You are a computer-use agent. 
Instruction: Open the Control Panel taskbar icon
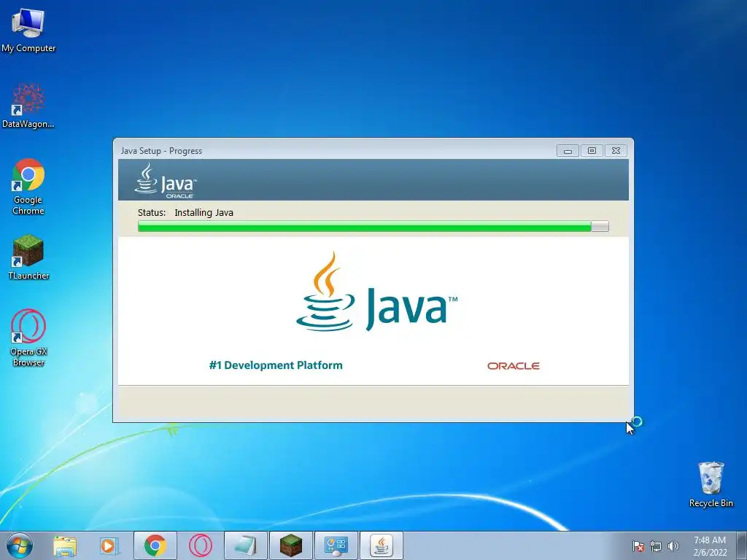click(336, 545)
